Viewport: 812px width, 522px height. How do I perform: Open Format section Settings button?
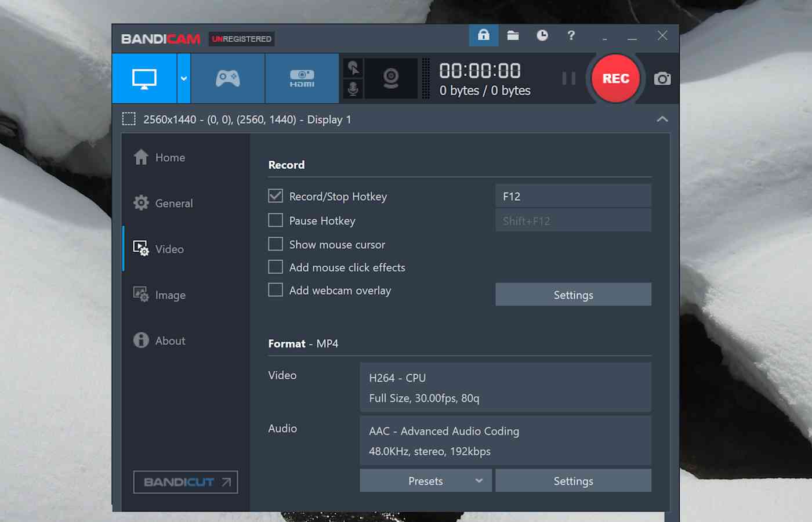[573, 481]
